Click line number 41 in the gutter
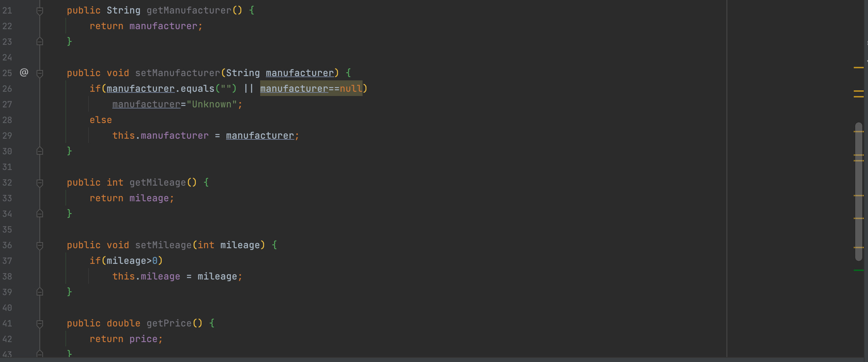Image resolution: width=868 pixels, height=362 pixels. coord(7,323)
